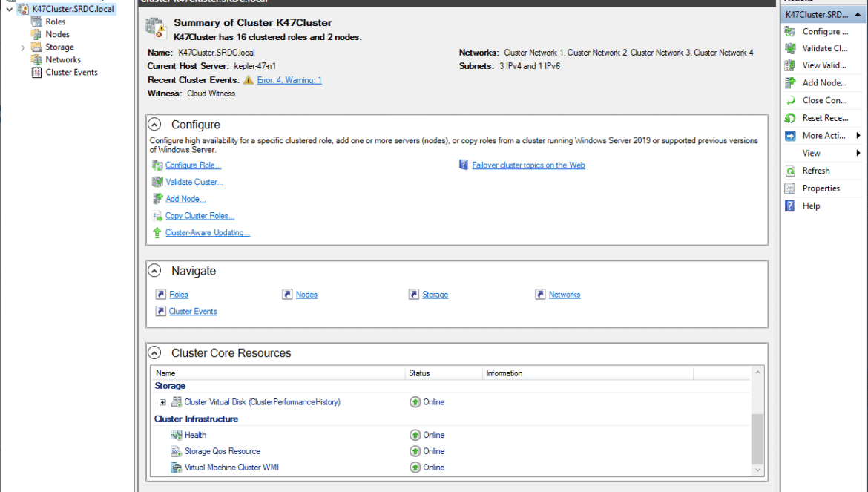The image size is (868, 492).
Task: Go to the Cluster Events link under Navigate
Action: pyautogui.click(x=193, y=312)
